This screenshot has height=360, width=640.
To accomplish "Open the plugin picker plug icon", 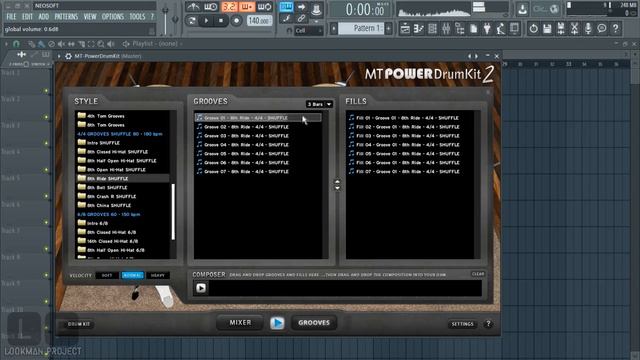I will pos(487,28).
